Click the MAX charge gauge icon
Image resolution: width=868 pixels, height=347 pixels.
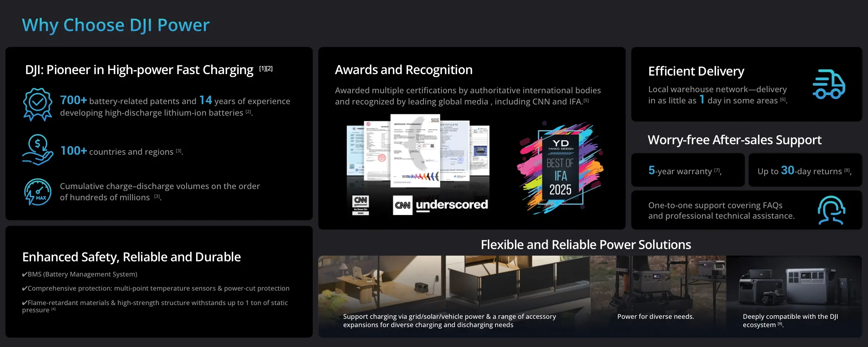[x=38, y=192]
